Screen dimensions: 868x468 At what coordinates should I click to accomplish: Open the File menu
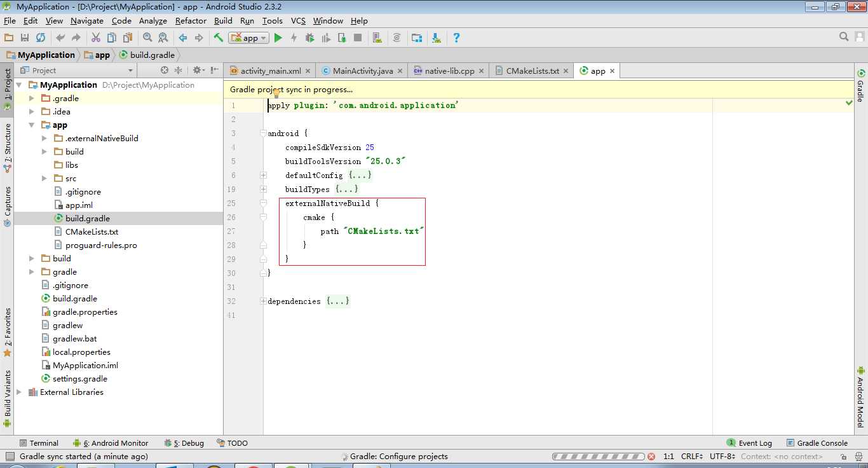(x=10, y=21)
